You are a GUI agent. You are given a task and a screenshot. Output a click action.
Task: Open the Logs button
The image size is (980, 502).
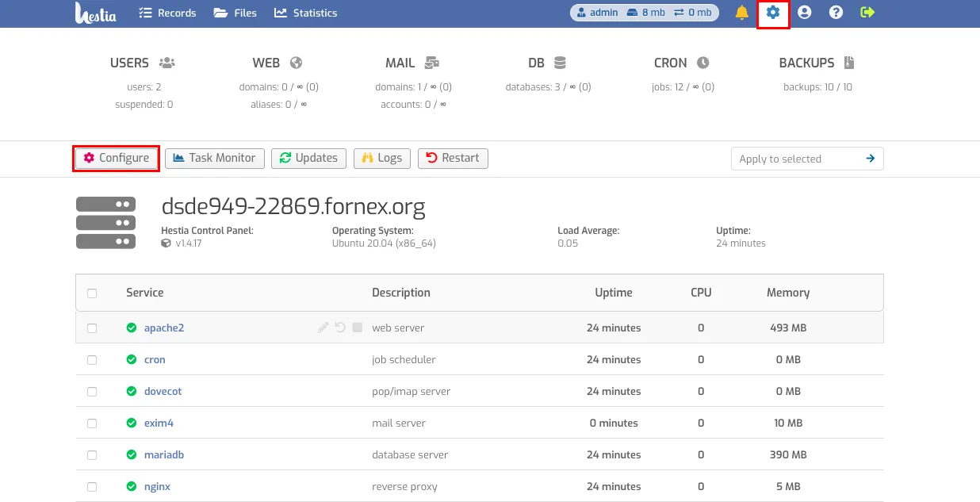tap(382, 158)
